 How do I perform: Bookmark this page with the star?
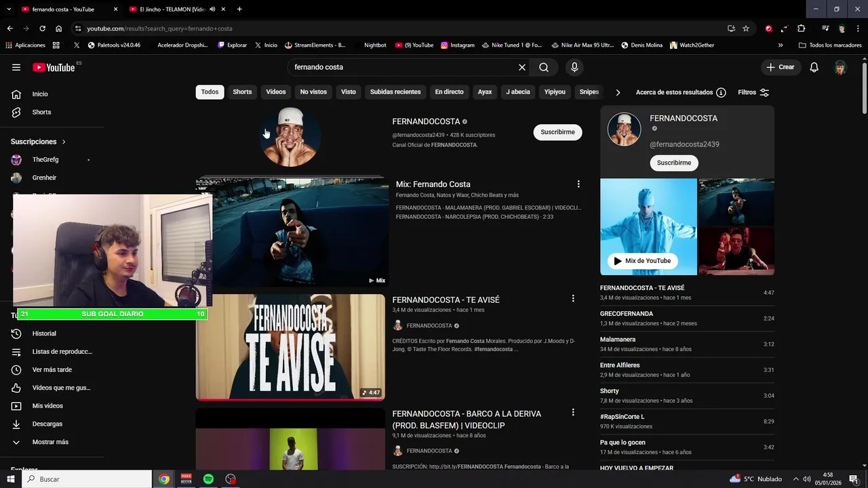coord(746,28)
